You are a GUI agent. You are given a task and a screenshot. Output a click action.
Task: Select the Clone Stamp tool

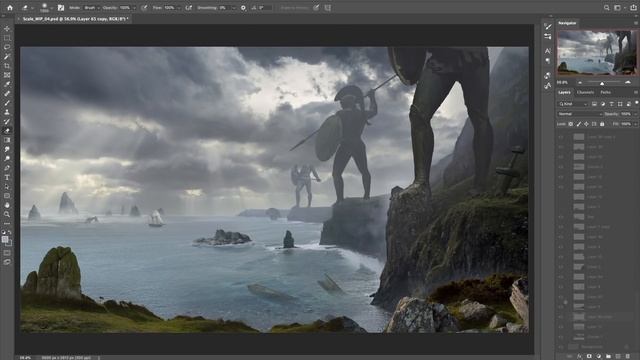tap(7, 112)
